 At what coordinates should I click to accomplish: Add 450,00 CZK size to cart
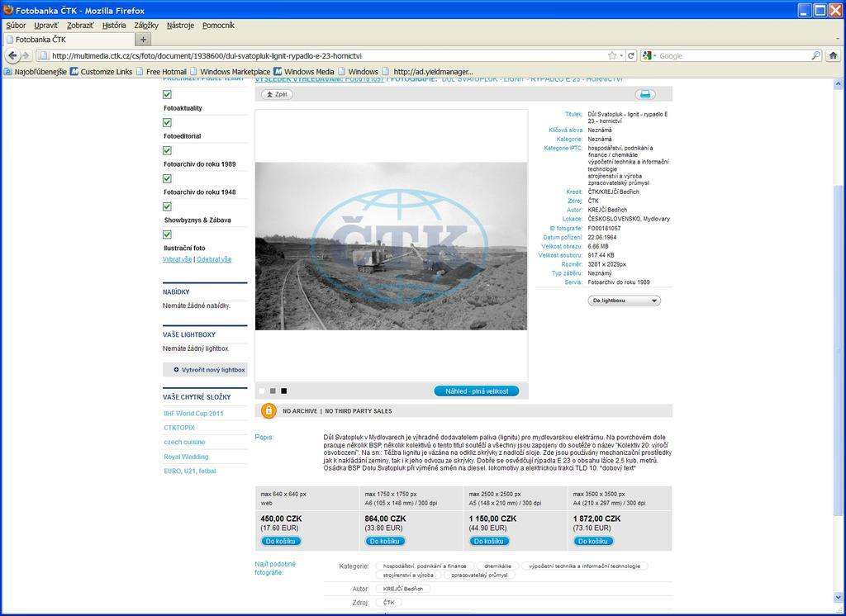coord(281,541)
